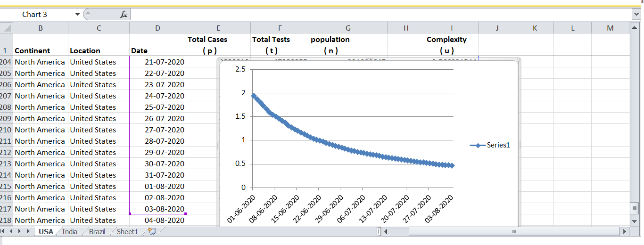The image size is (644, 245).
Task: Click the Select All corner triangle
Action: tap(7, 28)
